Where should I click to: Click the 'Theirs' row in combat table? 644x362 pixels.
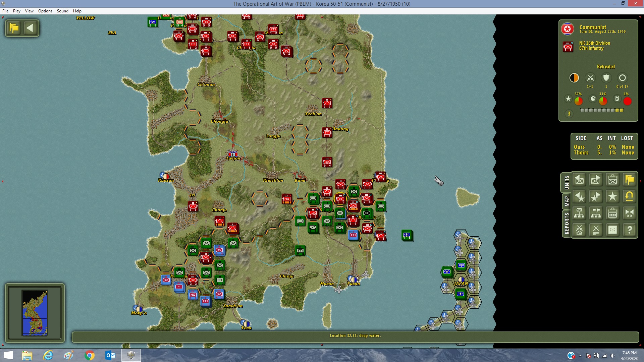[604, 153]
